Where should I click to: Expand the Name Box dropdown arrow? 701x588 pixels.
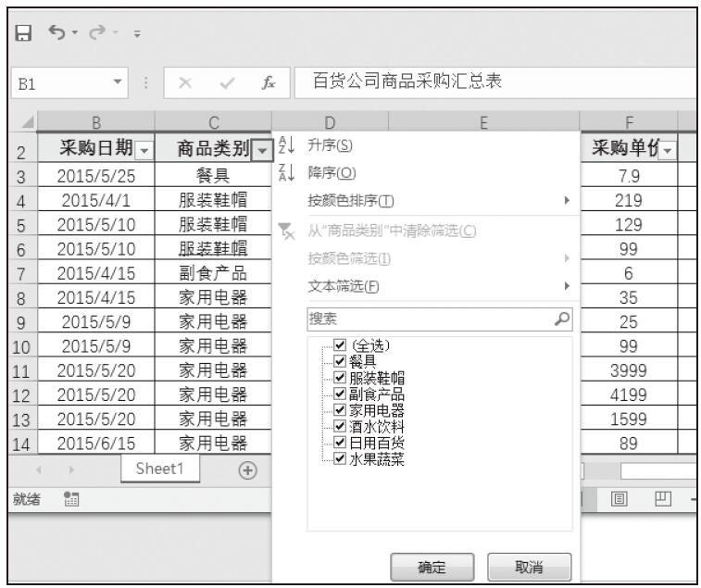(x=118, y=82)
